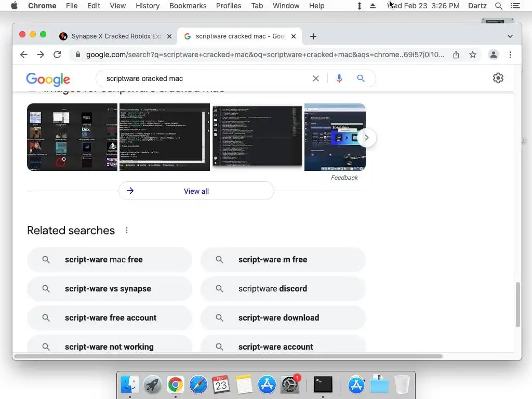The height and width of the screenshot is (399, 532).
Task: Close the Synapse X Cracked Roblox tab
Action: (x=169, y=36)
